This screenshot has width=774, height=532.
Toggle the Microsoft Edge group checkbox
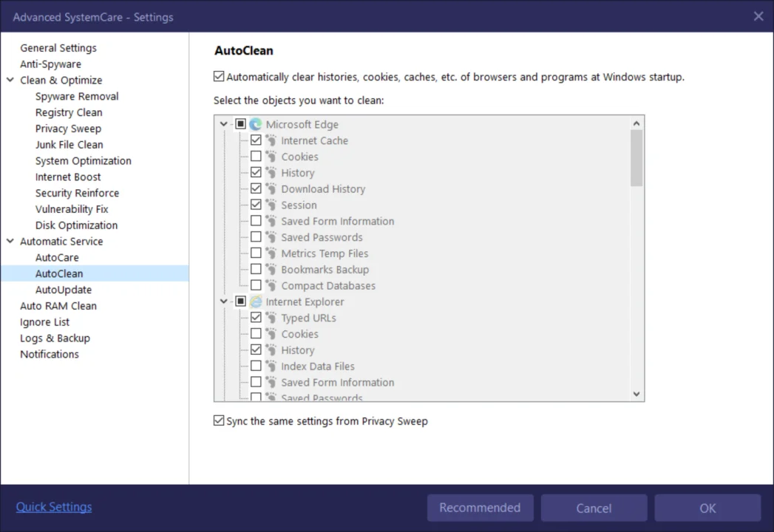240,123
